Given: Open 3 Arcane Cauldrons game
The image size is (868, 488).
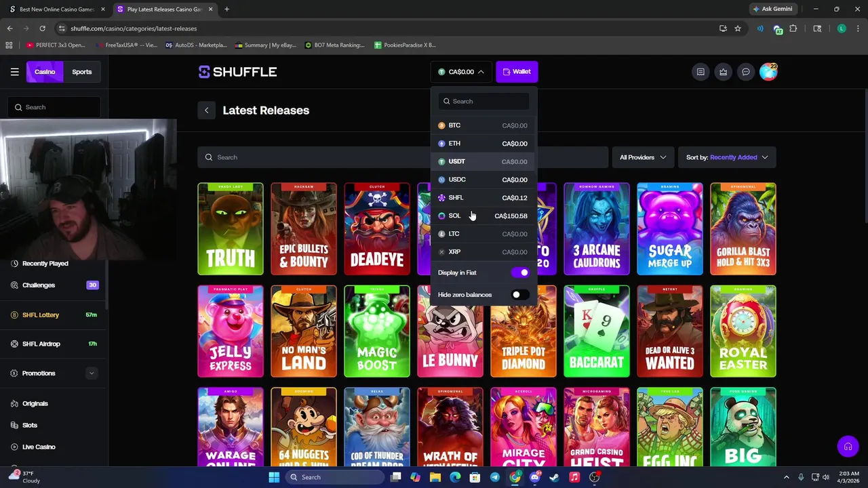Looking at the screenshot, I should 597,229.
